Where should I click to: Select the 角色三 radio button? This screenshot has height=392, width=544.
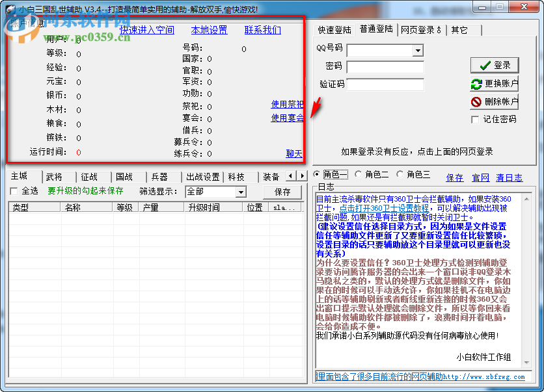pyautogui.click(x=400, y=174)
